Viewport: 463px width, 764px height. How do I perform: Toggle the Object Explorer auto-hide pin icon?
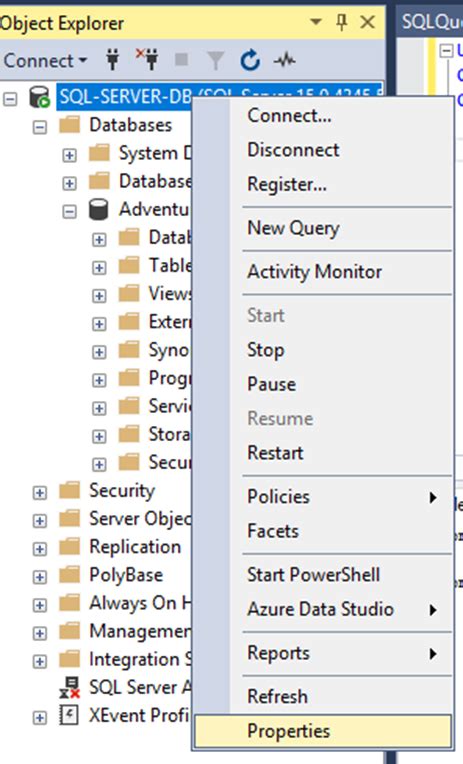tap(342, 22)
